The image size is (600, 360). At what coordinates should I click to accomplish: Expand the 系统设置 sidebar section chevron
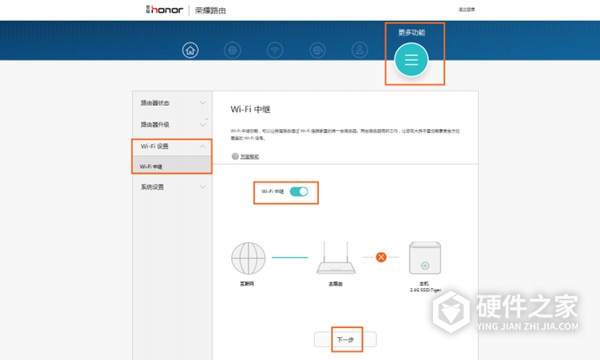(203, 187)
